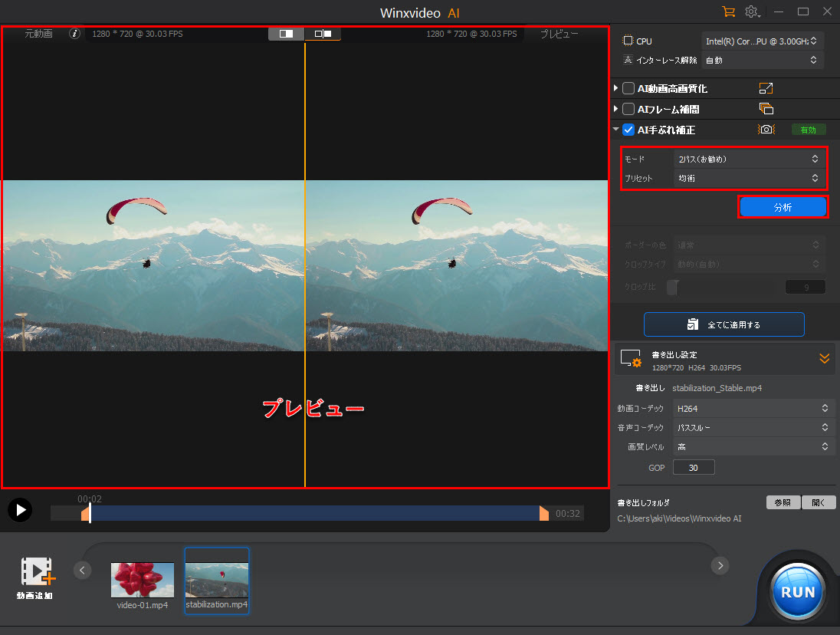Click the blue 分析 button
The width and height of the screenshot is (840, 635).
(x=783, y=207)
